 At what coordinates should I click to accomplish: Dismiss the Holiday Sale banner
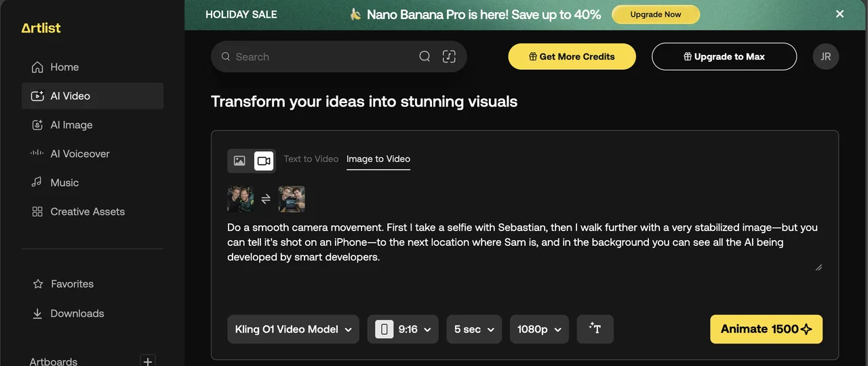[840, 14]
